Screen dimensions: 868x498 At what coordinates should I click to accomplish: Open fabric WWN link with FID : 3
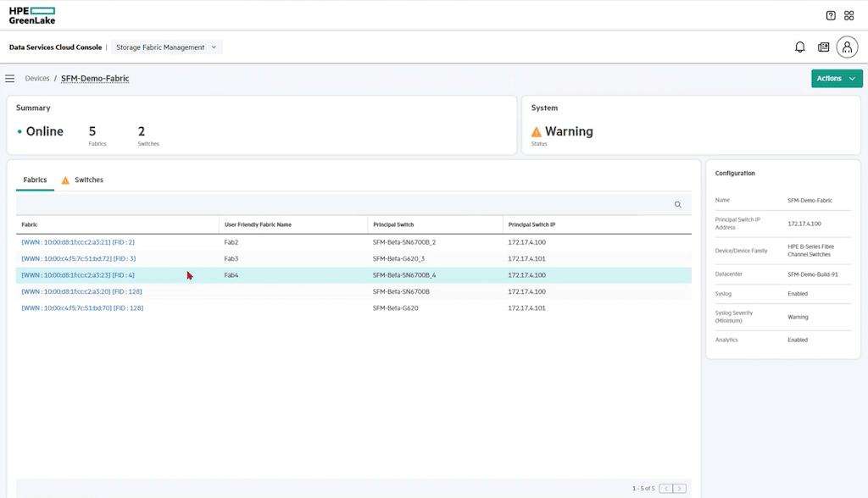[x=78, y=258]
